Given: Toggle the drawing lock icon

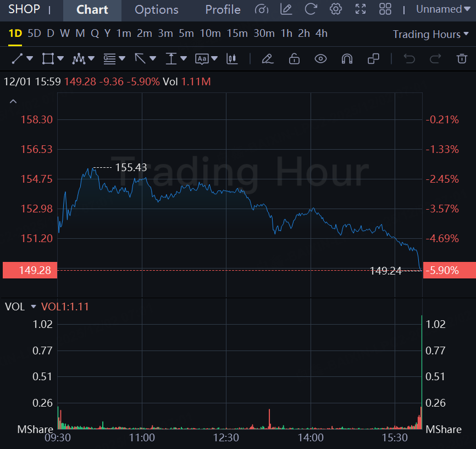Looking at the screenshot, I should [x=294, y=58].
